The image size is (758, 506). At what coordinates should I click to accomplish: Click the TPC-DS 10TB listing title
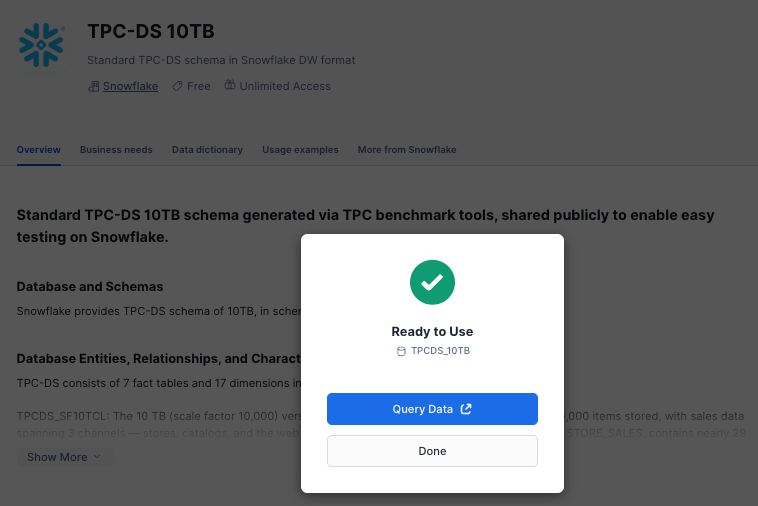click(151, 31)
